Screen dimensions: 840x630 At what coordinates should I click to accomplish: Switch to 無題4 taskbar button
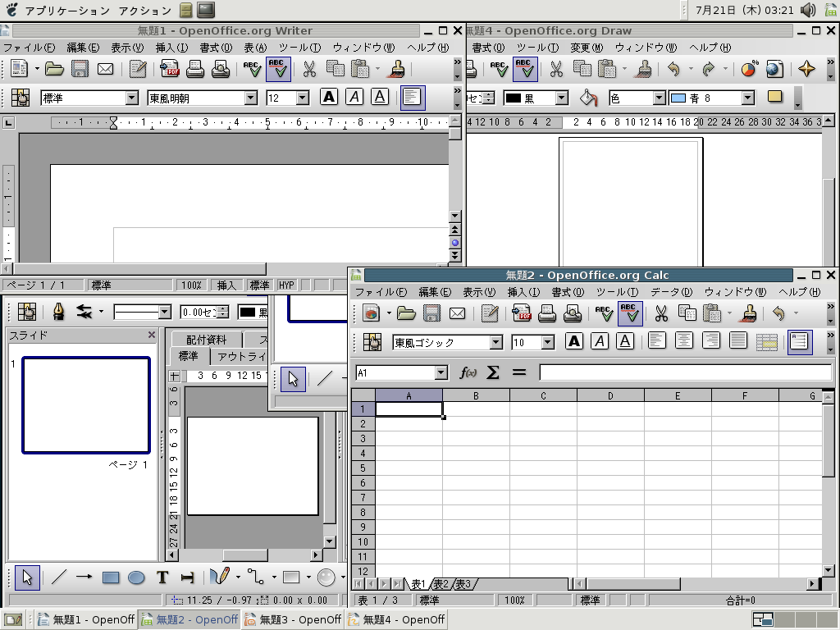(396, 620)
